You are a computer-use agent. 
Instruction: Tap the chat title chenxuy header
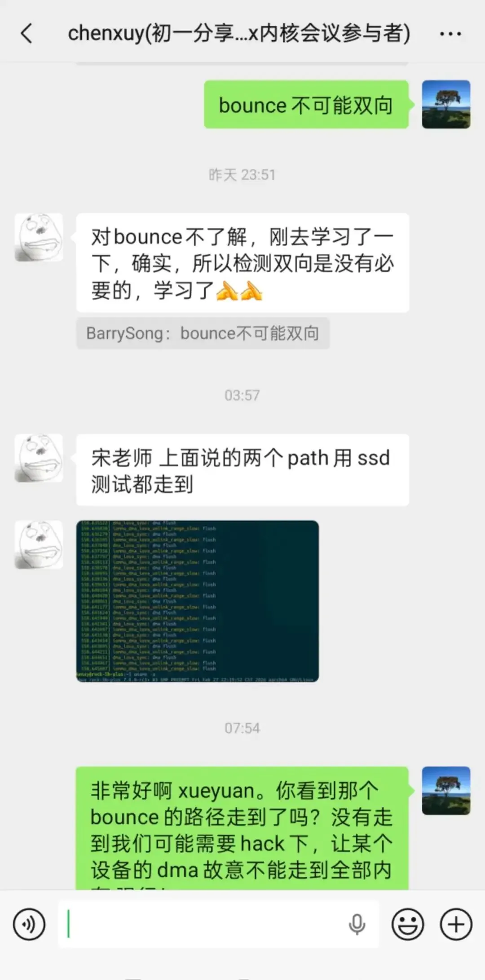tap(239, 34)
